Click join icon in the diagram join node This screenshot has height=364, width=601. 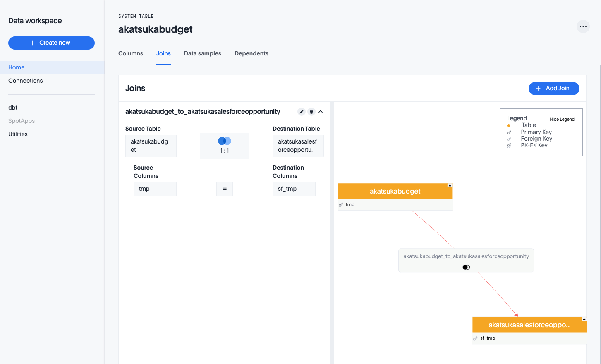click(466, 267)
